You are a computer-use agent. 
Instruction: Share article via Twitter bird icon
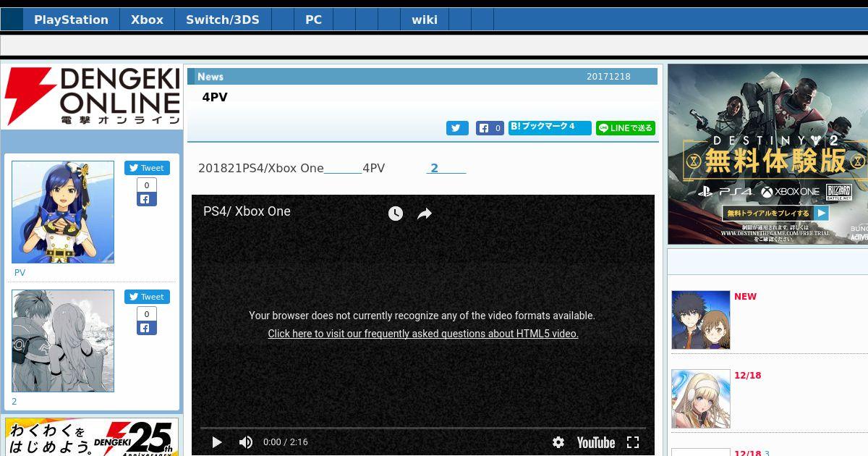click(x=457, y=128)
